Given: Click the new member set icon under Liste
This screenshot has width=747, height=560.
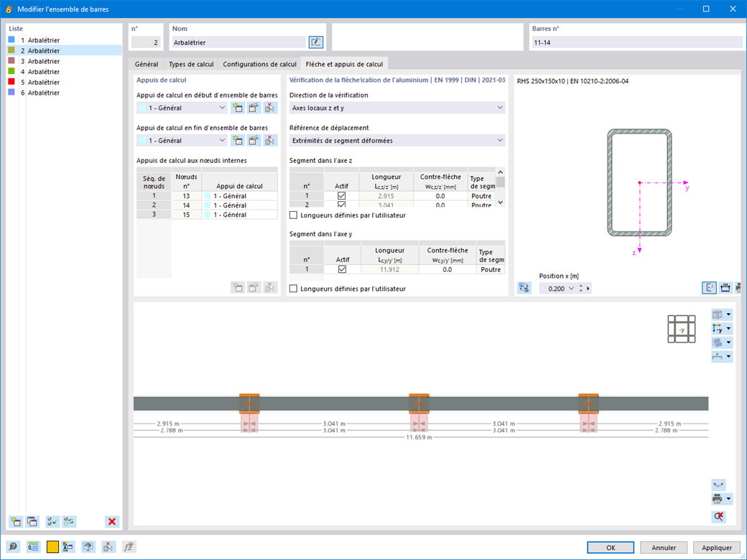Looking at the screenshot, I should tap(16, 521).
